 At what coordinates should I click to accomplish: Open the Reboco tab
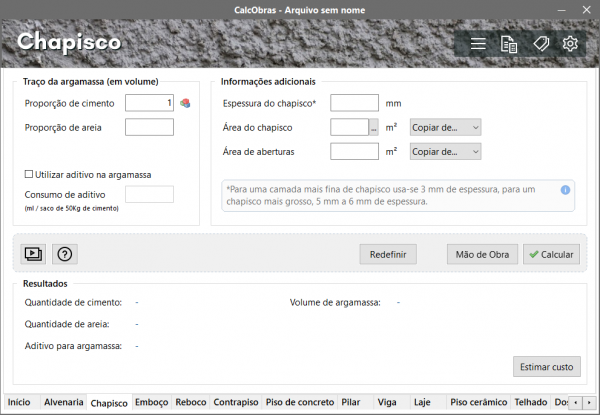click(x=191, y=402)
